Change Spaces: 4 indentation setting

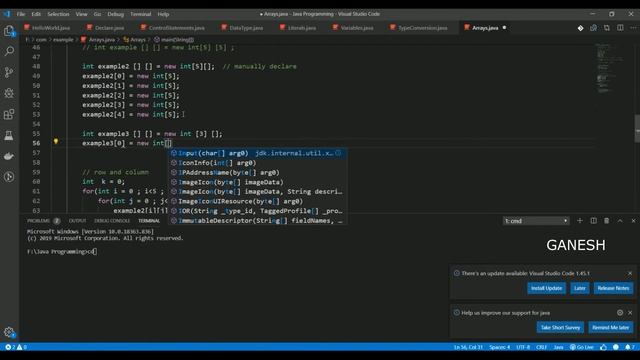pyautogui.click(x=500, y=347)
